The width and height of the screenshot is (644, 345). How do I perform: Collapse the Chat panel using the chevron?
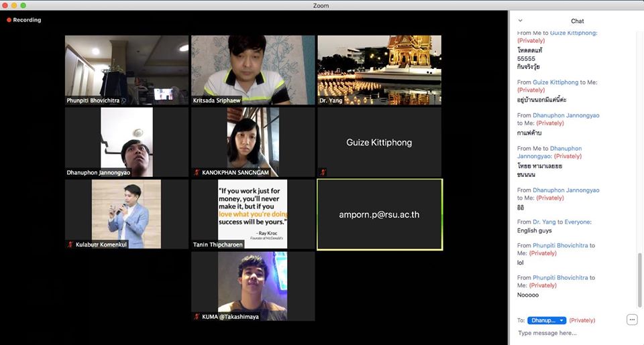(520, 21)
